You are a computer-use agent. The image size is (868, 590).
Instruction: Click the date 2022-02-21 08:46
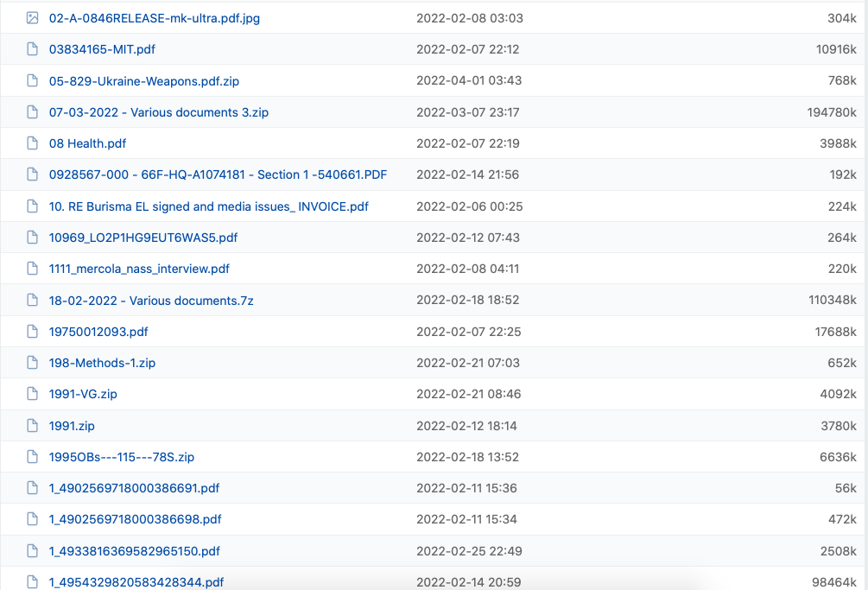point(468,394)
